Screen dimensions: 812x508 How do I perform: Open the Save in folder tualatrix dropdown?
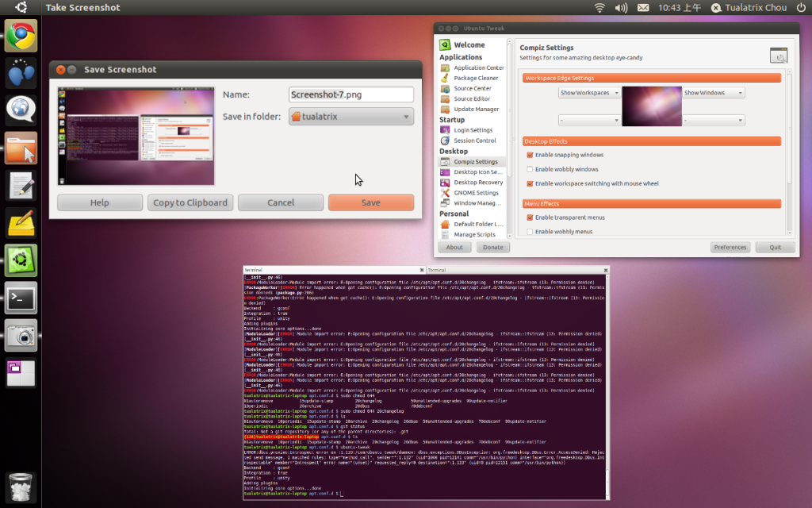351,117
